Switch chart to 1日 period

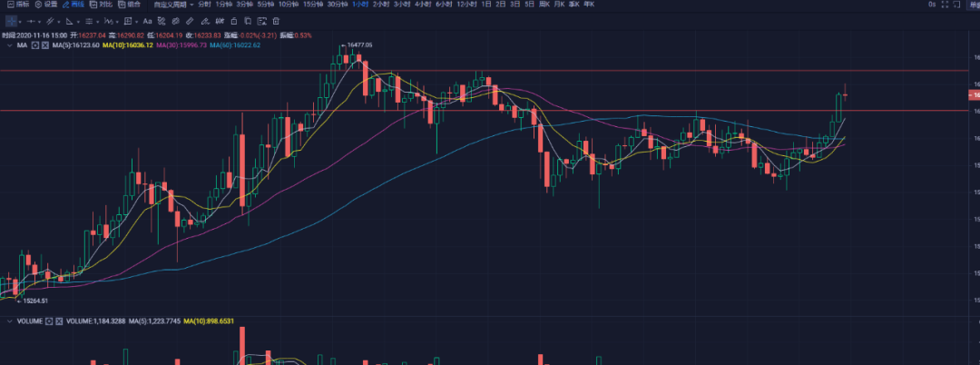[x=485, y=4]
